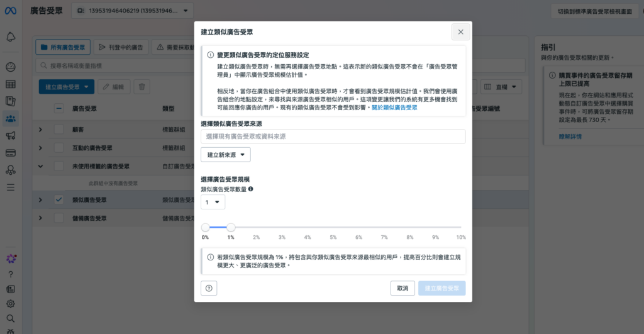Check the 顧客 row checkbox

[x=58, y=130]
